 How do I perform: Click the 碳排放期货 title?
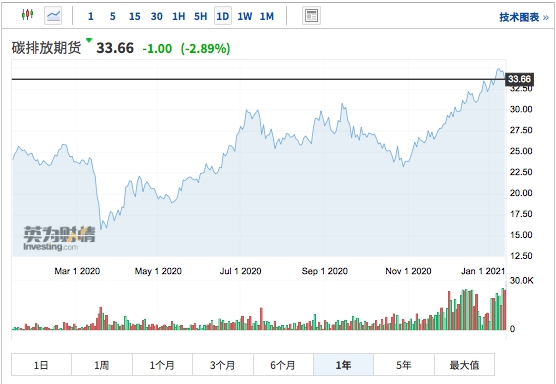46,48
